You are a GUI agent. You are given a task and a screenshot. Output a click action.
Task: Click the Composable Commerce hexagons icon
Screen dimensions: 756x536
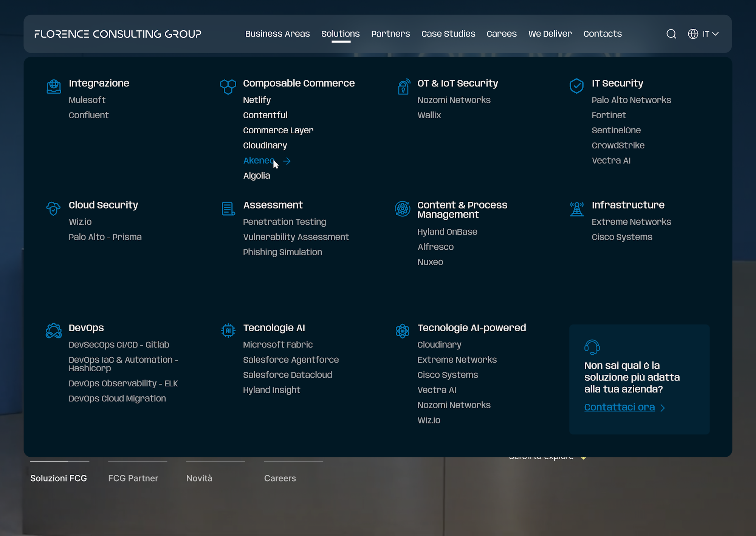tap(228, 87)
